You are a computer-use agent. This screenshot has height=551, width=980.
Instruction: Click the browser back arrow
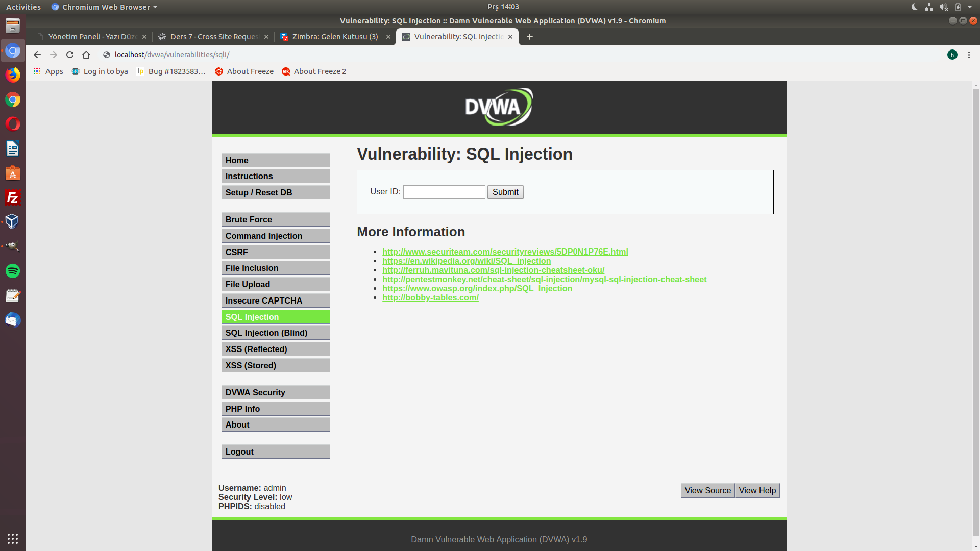37,55
